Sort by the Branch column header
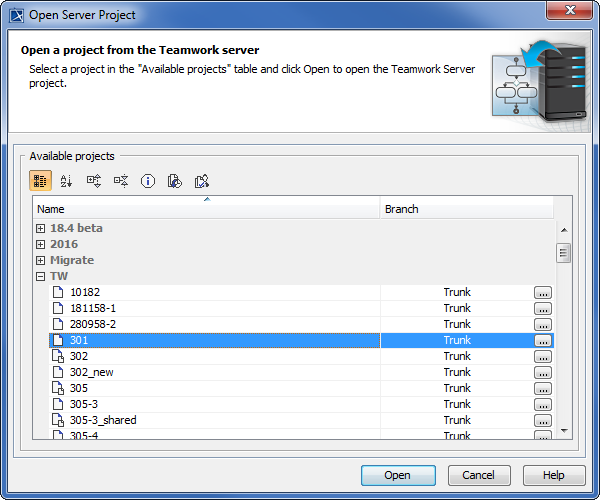The image size is (600, 500). [x=467, y=209]
